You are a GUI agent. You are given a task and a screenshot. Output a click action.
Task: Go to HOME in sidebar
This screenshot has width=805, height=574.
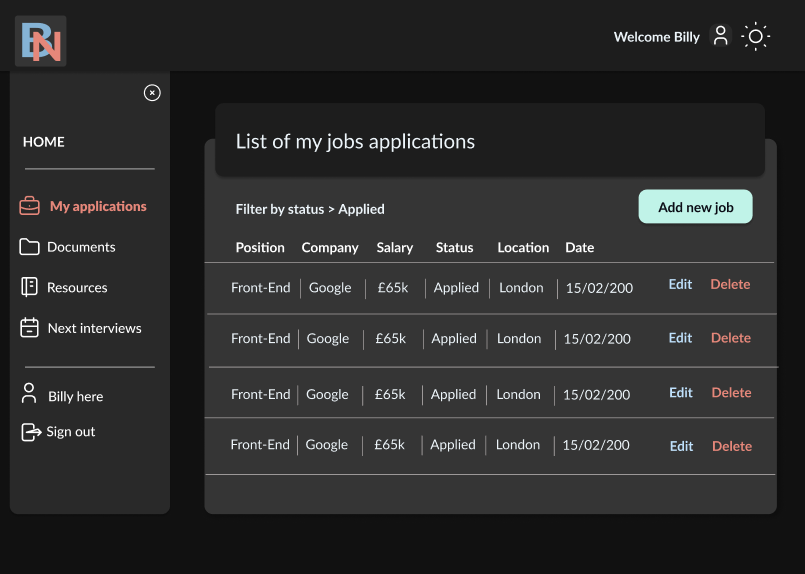point(44,142)
